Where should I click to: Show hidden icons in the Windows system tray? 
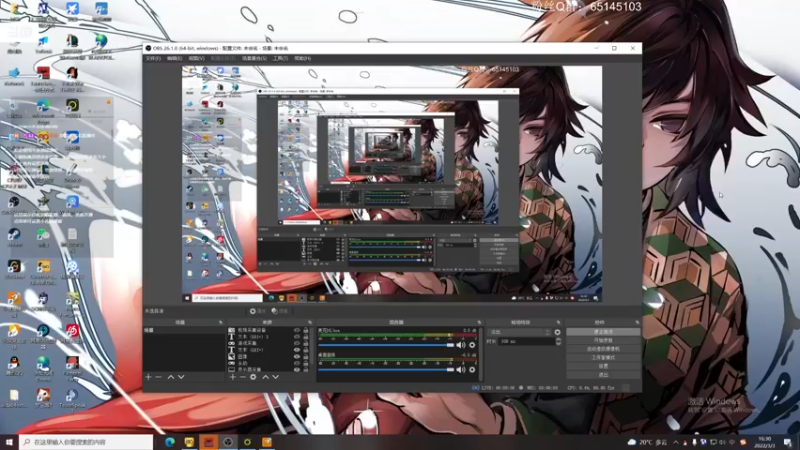click(676, 442)
